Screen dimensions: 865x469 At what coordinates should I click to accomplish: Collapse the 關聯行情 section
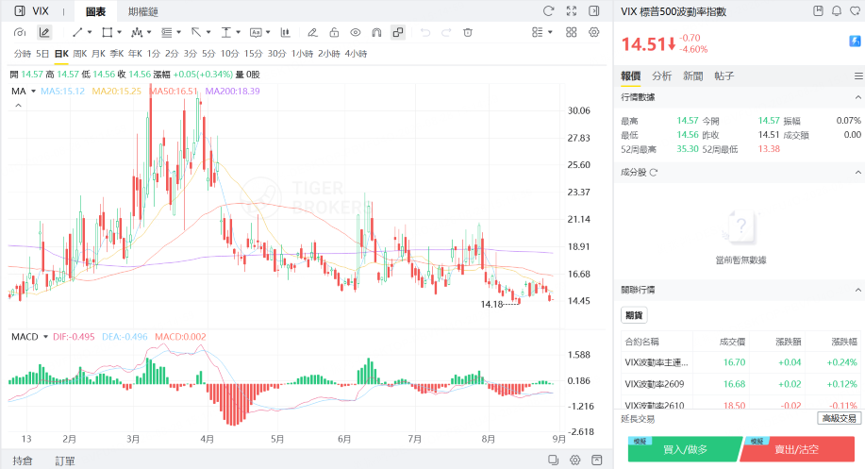(858, 290)
